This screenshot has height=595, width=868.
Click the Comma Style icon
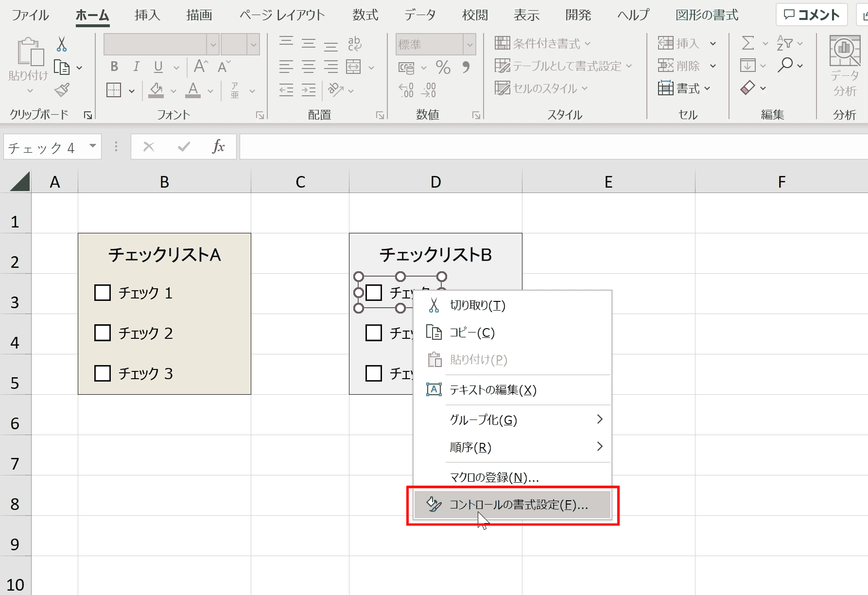click(466, 67)
